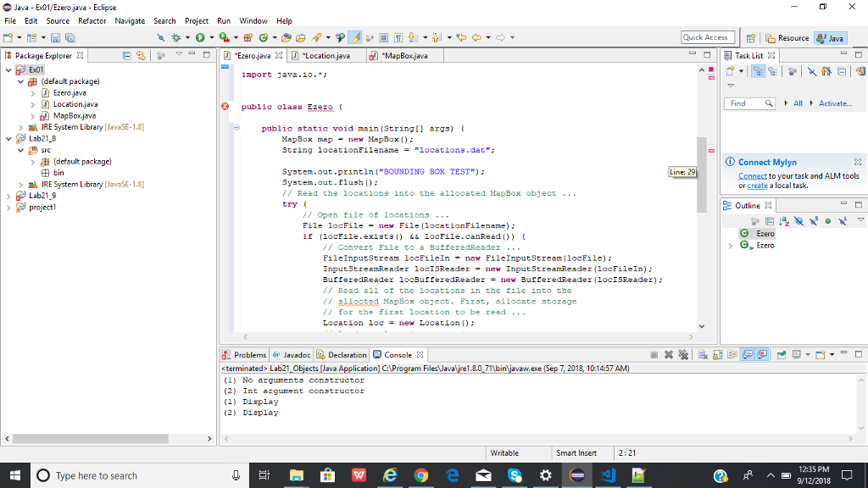Collapse the Ex01 project tree

10,69
